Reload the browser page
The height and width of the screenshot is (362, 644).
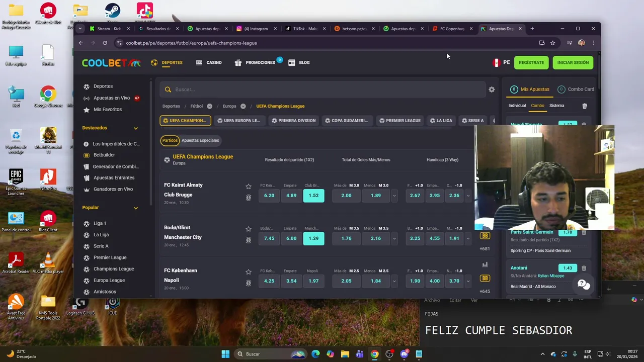tap(105, 43)
